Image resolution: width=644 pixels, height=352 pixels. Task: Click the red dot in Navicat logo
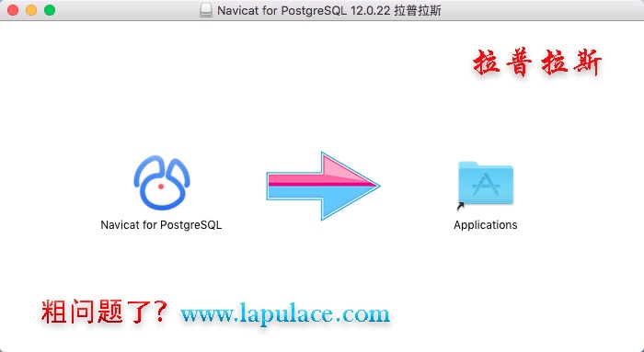[x=161, y=187]
